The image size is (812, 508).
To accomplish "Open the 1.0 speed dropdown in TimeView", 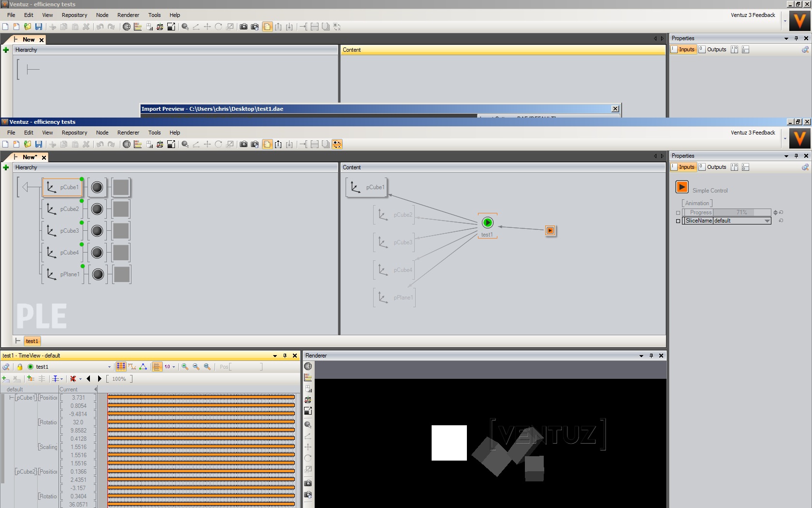I will point(174,367).
